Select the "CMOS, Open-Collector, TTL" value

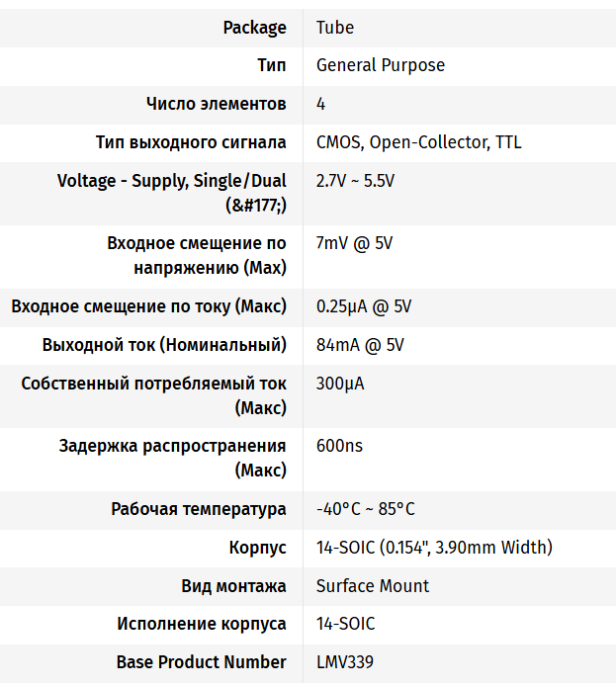418,142
